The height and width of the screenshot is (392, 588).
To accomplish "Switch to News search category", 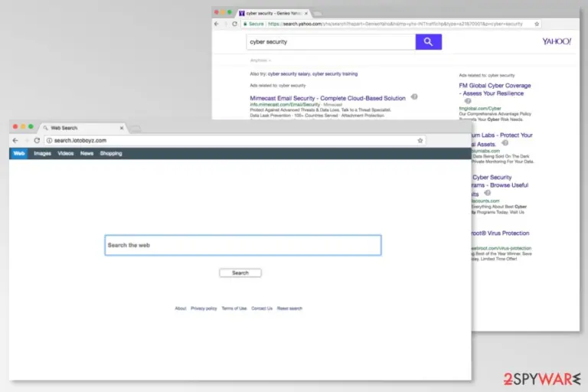I will [x=87, y=153].
